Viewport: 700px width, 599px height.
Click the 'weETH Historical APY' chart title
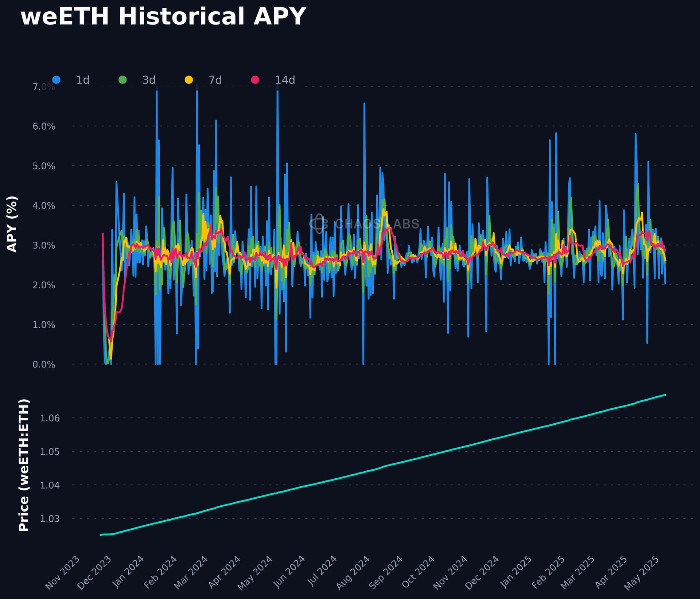click(x=163, y=16)
